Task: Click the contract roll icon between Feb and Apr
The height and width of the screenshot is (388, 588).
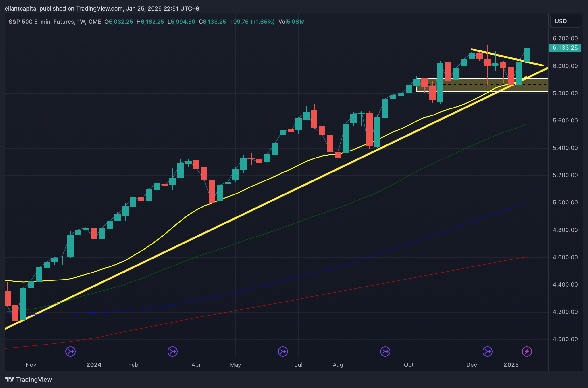Action: [x=173, y=351]
